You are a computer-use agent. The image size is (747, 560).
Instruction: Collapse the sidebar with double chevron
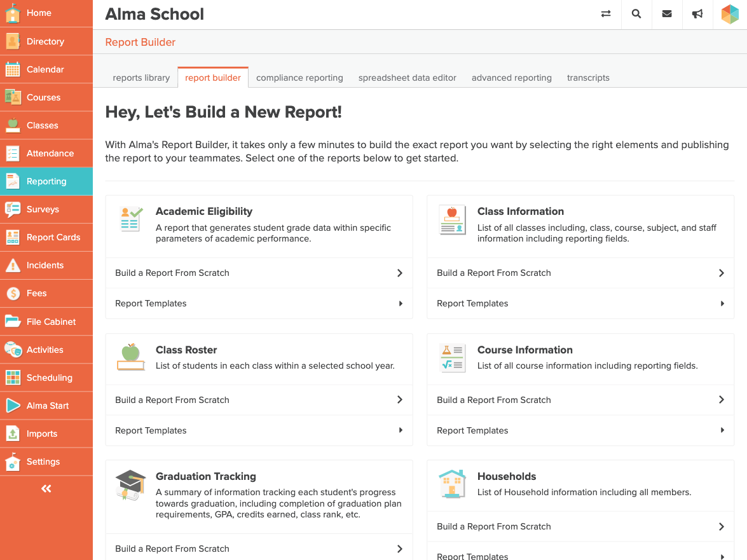coord(46,489)
